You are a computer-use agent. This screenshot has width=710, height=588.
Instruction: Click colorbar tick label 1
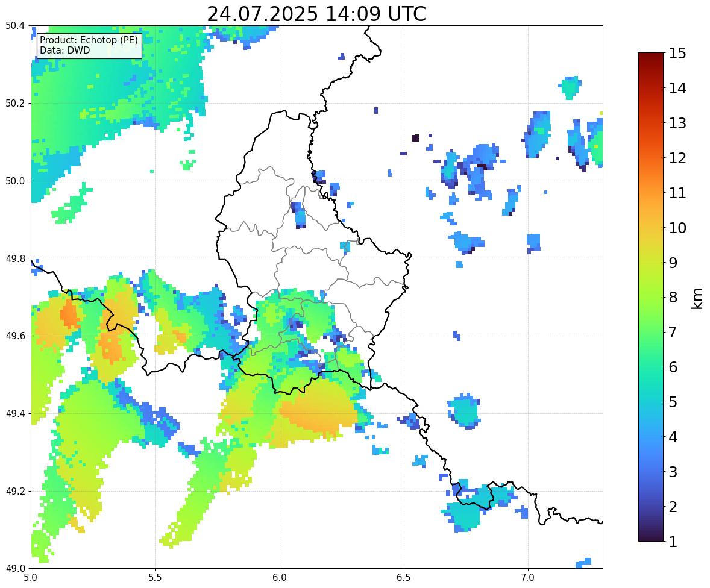coord(673,542)
